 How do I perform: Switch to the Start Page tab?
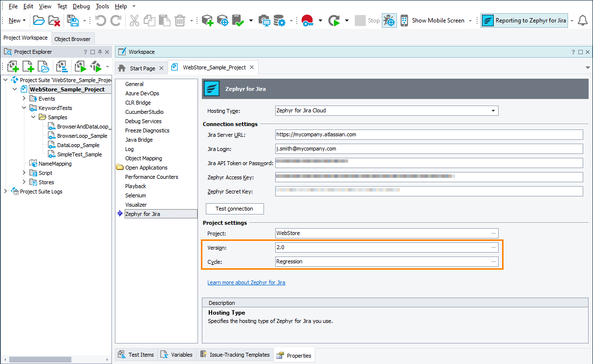142,68
